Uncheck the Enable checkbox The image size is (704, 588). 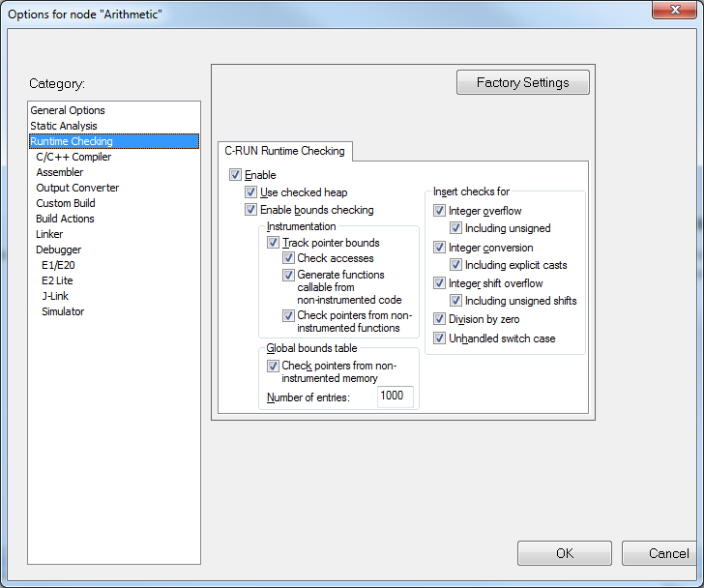tap(236, 175)
